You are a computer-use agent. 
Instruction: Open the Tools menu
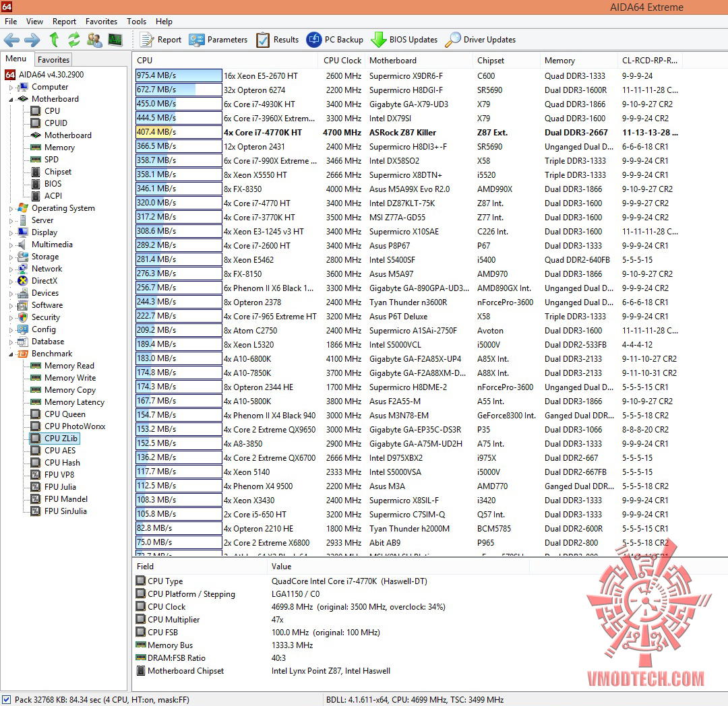tap(136, 22)
